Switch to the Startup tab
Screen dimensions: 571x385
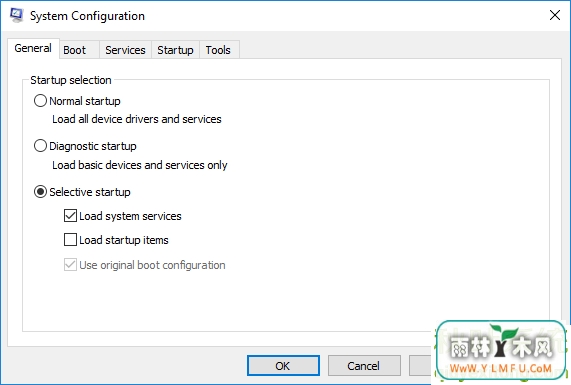point(175,50)
